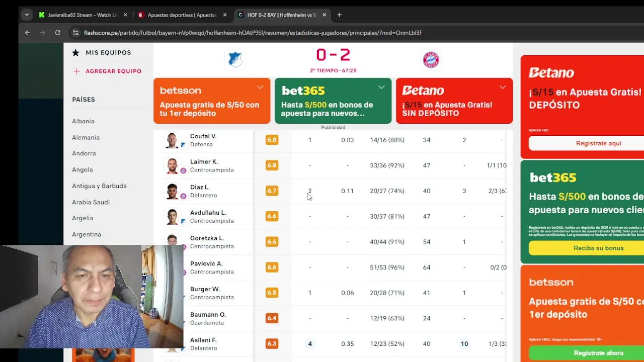This screenshot has width=644, height=362.
Task: Open Burger W. player name
Action: tap(205, 289)
